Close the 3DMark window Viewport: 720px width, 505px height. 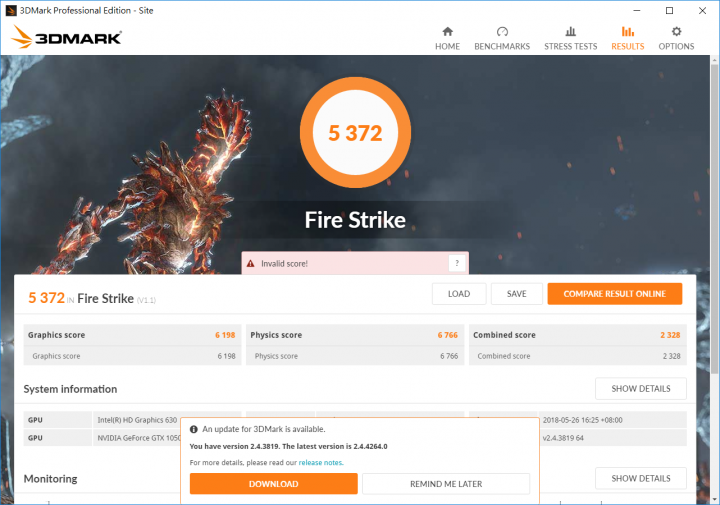click(702, 11)
